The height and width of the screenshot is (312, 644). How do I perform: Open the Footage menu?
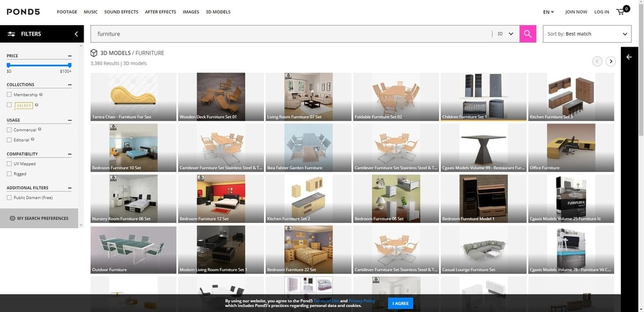pos(67,12)
